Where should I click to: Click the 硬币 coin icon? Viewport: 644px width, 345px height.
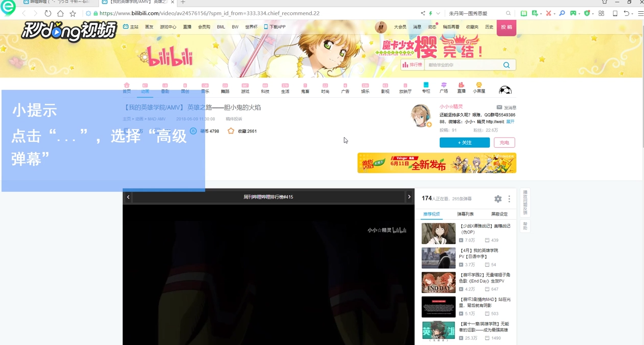click(x=193, y=131)
